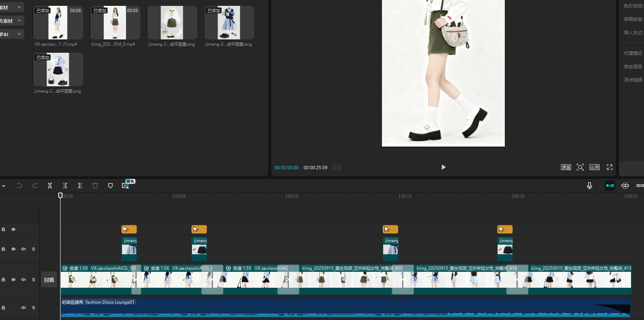This screenshot has width=644, height=320.
Task: Select the VX-paolao...1 (1).mp4 thumbnail
Action: (58, 23)
